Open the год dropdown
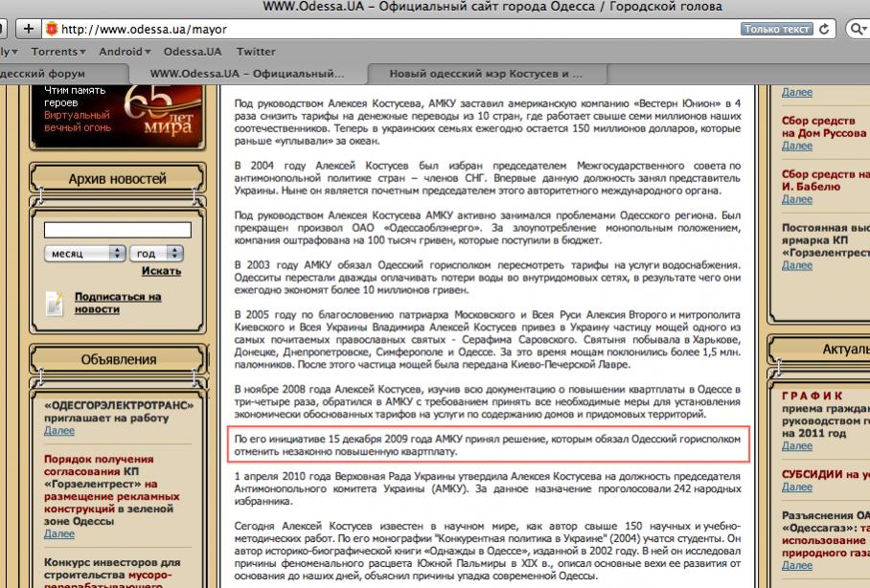Screen dimensions: 870x588 pos(158,254)
